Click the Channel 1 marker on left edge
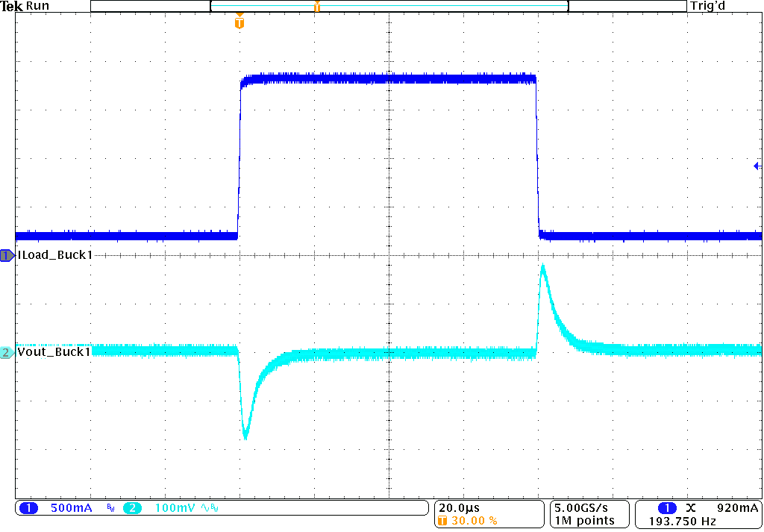 point(5,256)
